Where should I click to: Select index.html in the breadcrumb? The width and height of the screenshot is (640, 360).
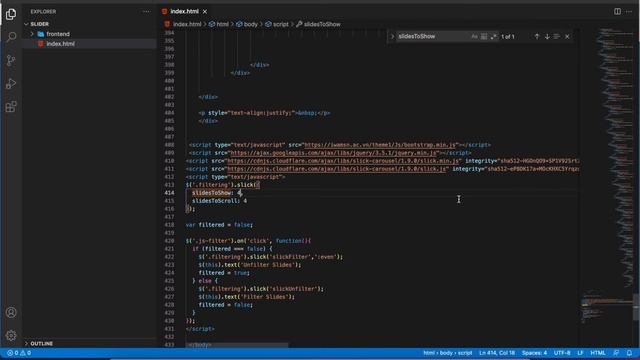point(187,24)
